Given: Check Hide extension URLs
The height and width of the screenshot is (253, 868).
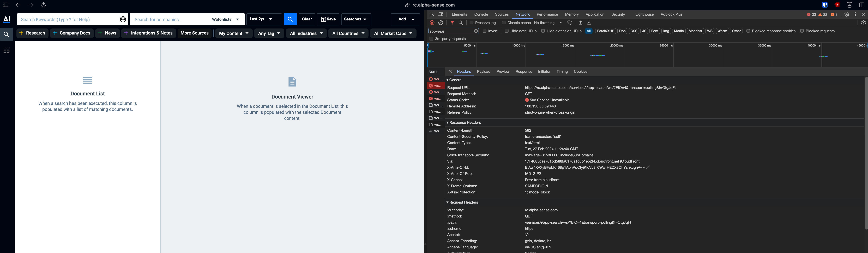Looking at the screenshot, I should pos(543,31).
